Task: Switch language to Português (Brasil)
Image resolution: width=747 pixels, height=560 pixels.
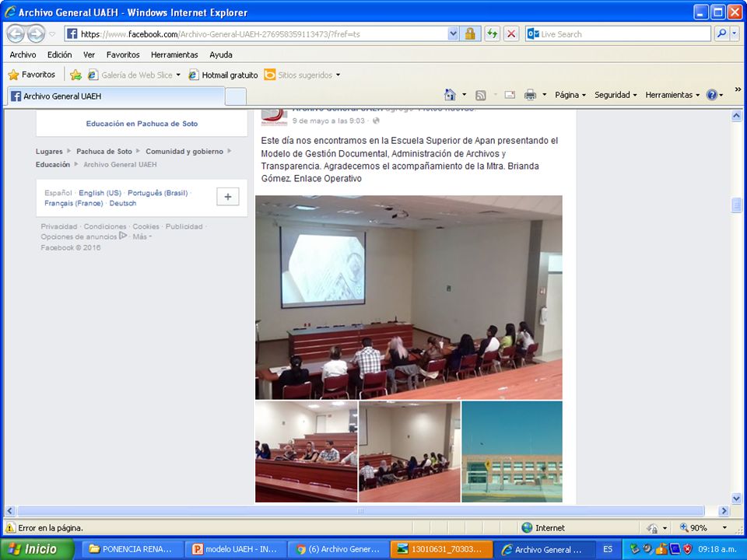Action: tap(158, 193)
